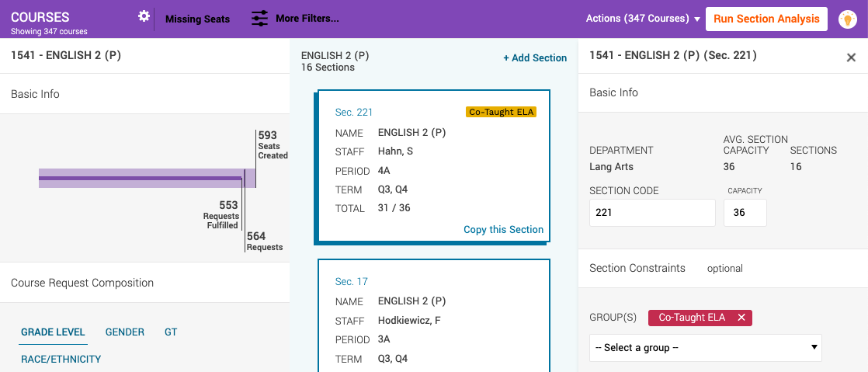Click the Section Code input field

(x=652, y=213)
